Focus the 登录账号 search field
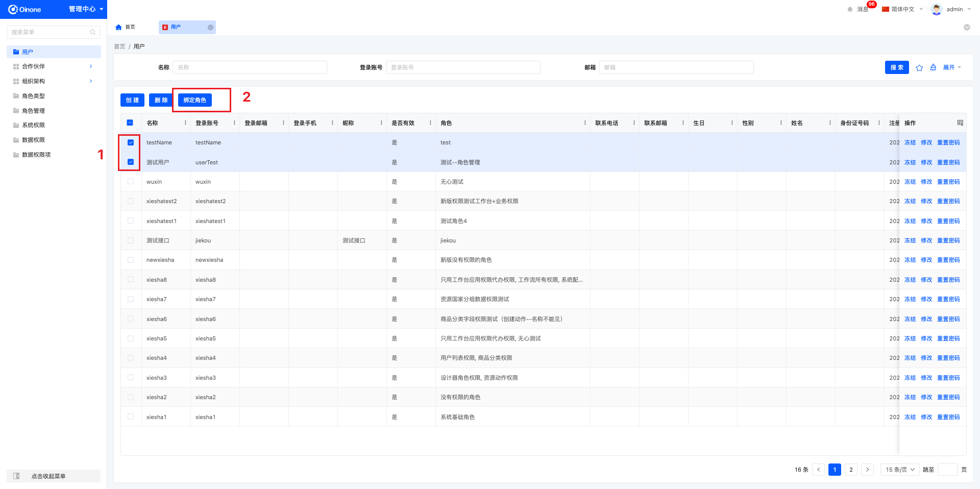This screenshot has width=980, height=489. pyautogui.click(x=463, y=67)
